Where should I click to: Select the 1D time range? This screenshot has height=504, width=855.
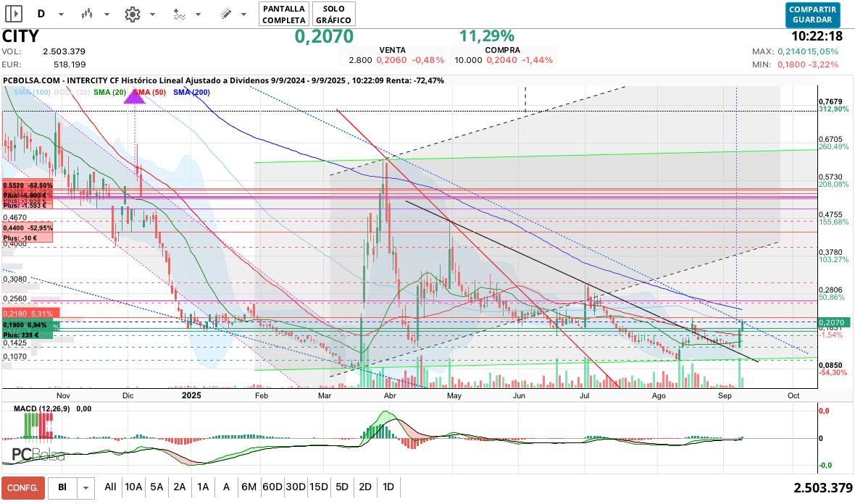click(388, 487)
